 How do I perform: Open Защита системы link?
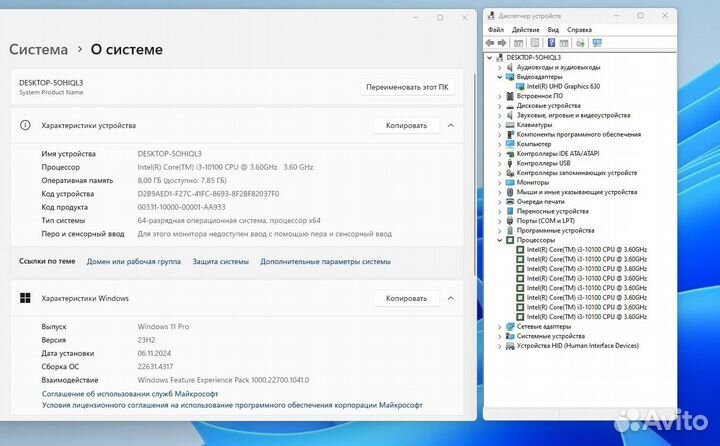coord(220,261)
